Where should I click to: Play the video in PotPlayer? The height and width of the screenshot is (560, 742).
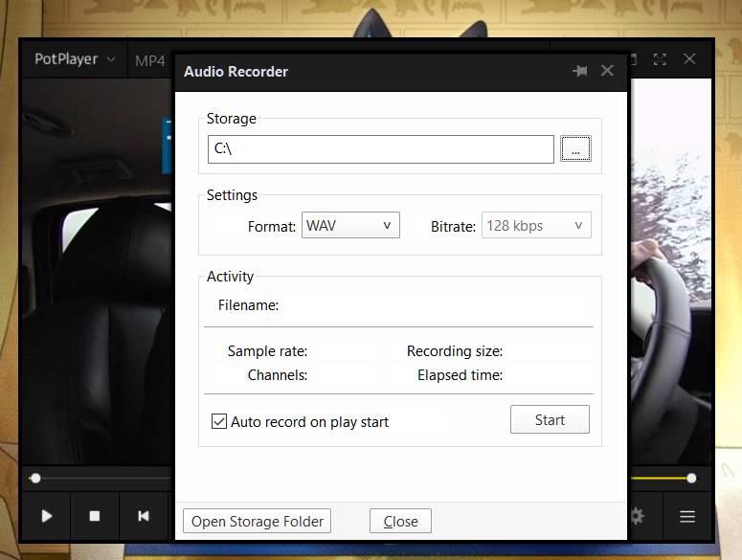[46, 516]
